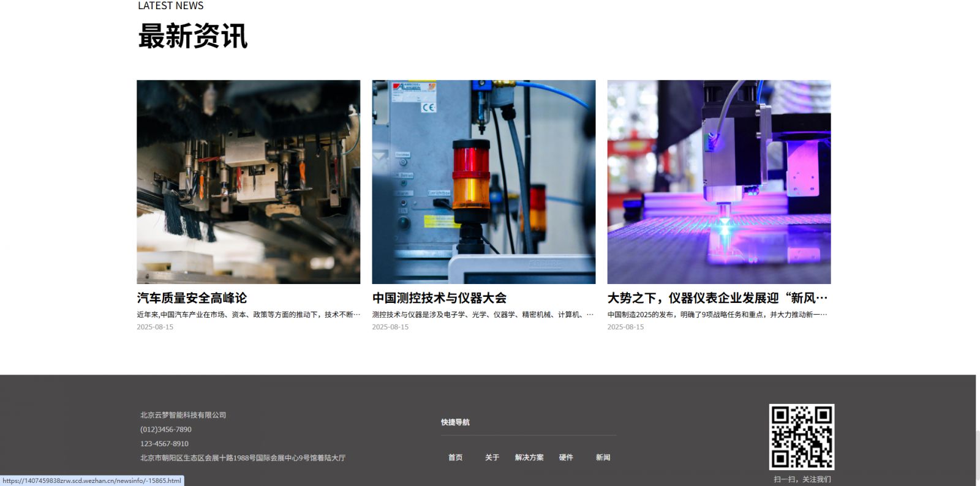Viewport: 980px width, 486px height.
Task: Open the 汽车质量安全高峰论 article thumbnail
Action: click(248, 182)
